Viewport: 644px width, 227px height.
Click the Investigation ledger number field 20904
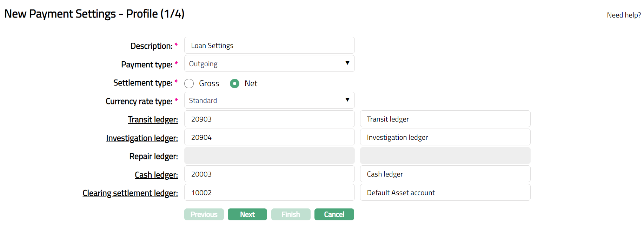coord(269,137)
